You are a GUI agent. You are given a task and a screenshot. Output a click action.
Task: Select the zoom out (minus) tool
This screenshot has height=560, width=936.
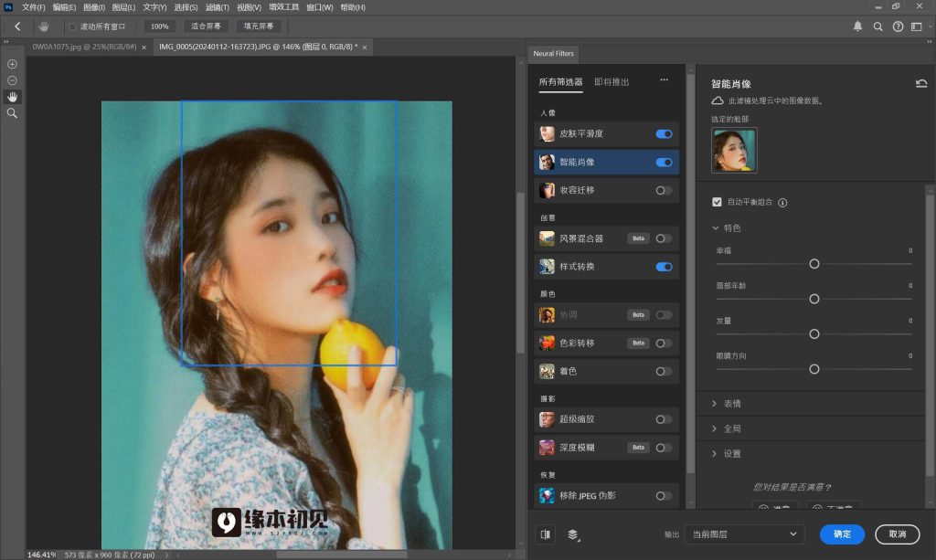pyautogui.click(x=13, y=80)
